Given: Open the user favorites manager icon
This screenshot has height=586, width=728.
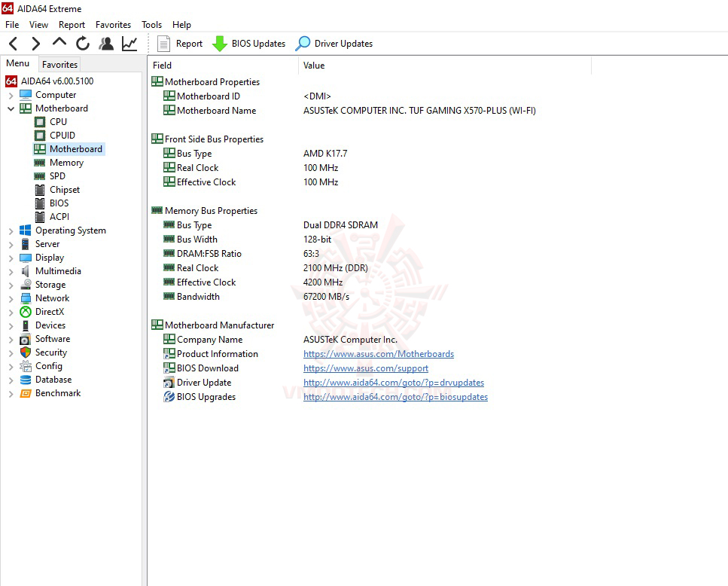Looking at the screenshot, I should pyautogui.click(x=106, y=44).
